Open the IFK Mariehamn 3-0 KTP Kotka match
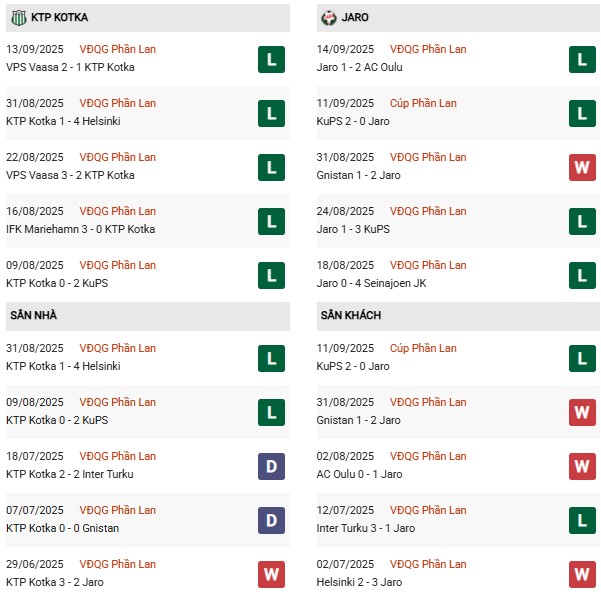601x594 pixels. click(80, 229)
